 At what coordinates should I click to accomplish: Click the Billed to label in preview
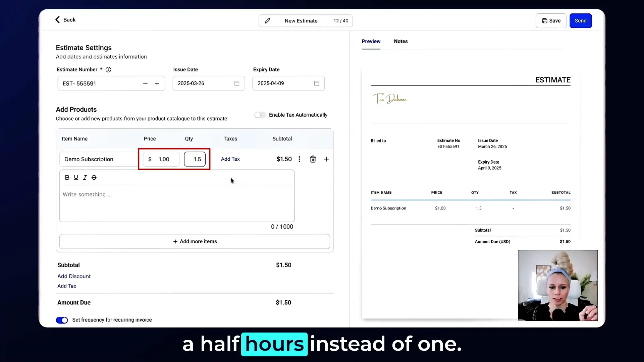pyautogui.click(x=378, y=141)
